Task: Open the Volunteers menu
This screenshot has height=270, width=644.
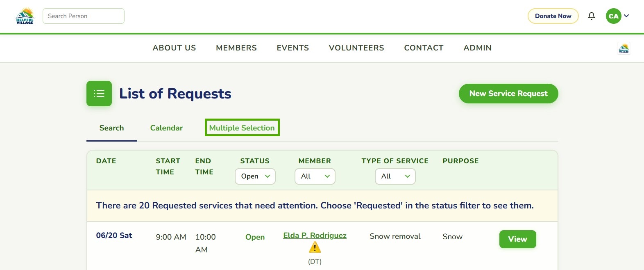Action: pyautogui.click(x=356, y=48)
